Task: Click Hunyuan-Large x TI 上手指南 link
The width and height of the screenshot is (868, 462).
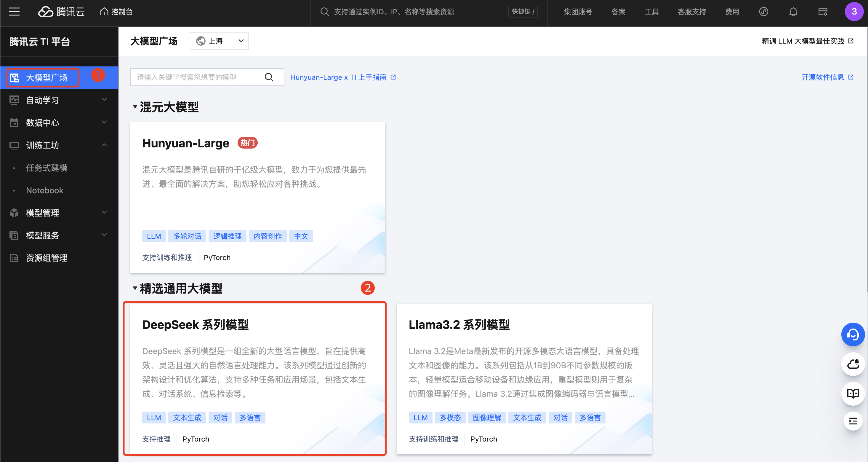Action: [x=343, y=77]
